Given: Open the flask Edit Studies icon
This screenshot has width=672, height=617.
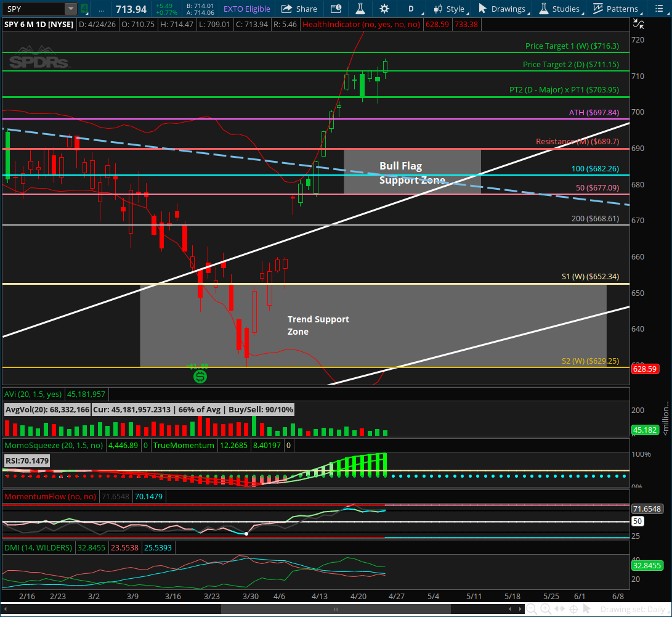Looking at the screenshot, I should click(360, 9).
